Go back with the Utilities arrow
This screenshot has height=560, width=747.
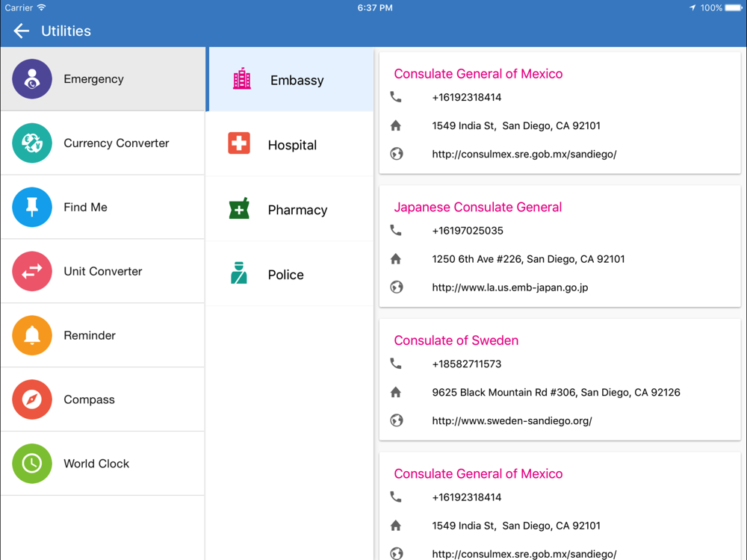click(22, 31)
